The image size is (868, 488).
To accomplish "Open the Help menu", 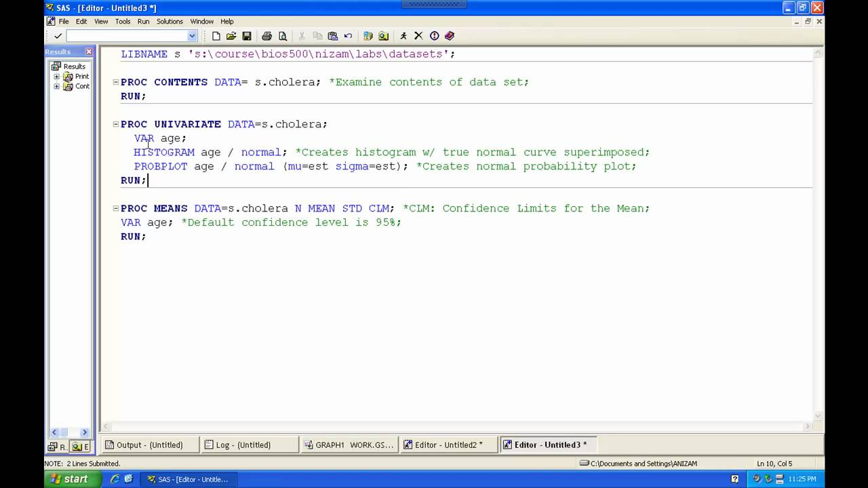I will point(227,21).
